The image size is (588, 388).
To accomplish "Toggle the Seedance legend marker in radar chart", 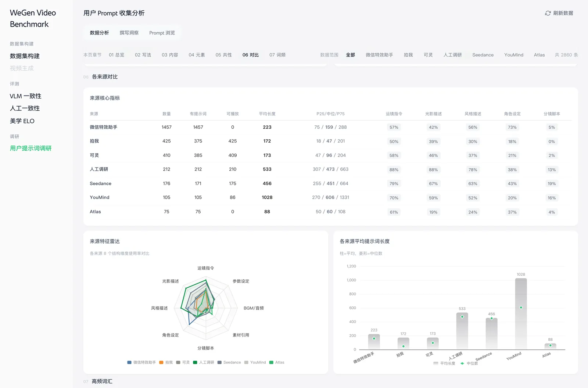I will coord(219,363).
